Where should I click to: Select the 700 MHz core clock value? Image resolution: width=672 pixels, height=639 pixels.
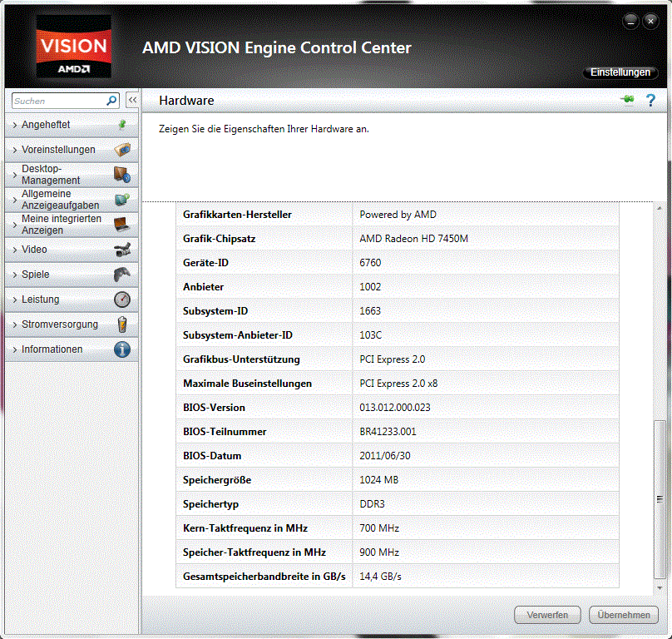point(379,528)
